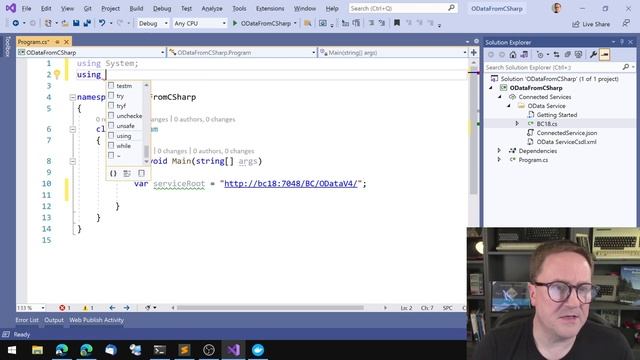
Task: Click Pending Changes Filter clock icon
Action: 540,55
